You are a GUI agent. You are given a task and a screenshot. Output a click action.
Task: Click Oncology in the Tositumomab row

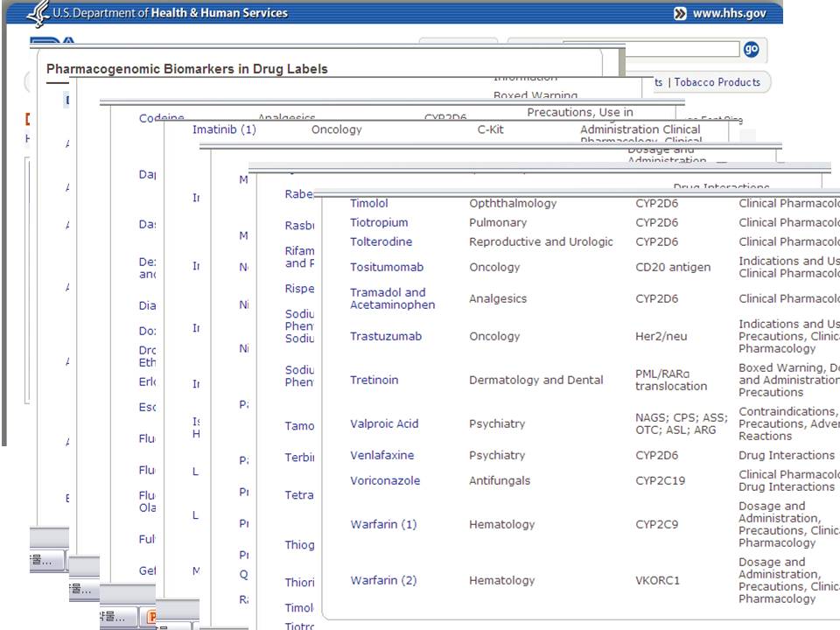(x=494, y=267)
